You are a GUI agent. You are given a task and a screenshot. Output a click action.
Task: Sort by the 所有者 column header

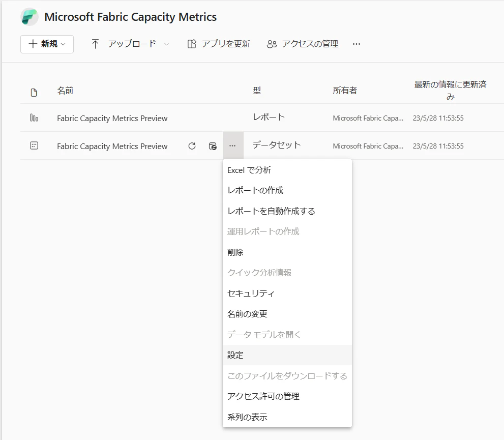(345, 91)
